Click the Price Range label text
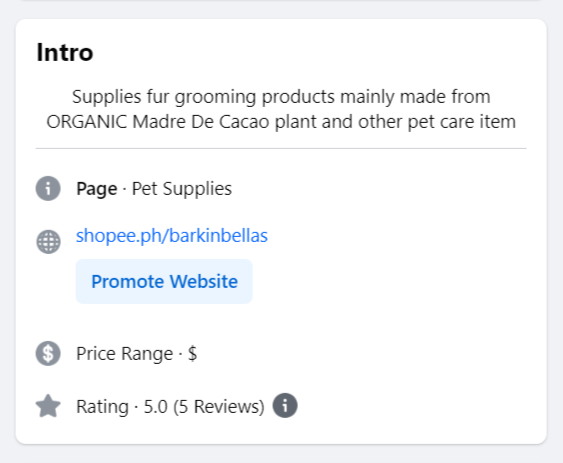 125,354
